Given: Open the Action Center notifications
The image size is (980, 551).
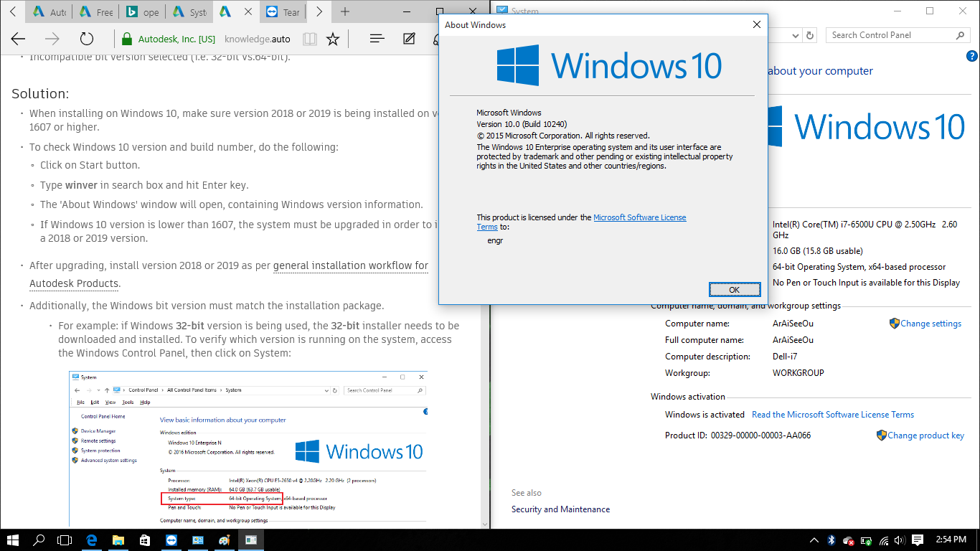Looking at the screenshot, I should 918,540.
